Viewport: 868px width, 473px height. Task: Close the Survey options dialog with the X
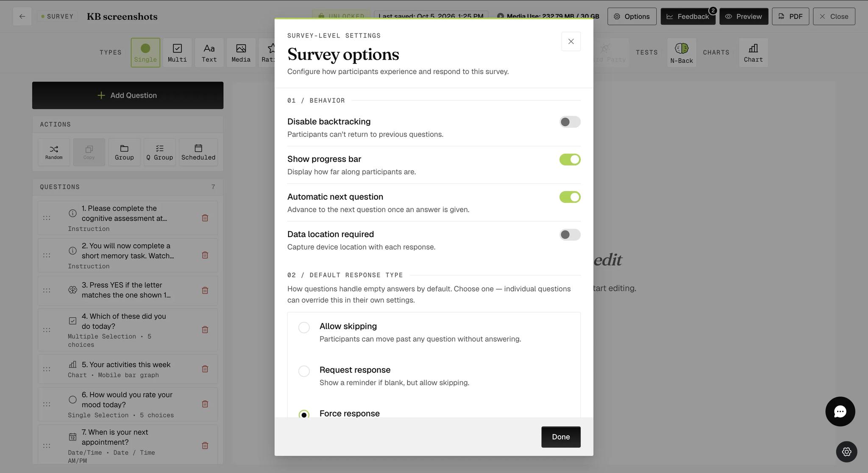click(x=571, y=41)
